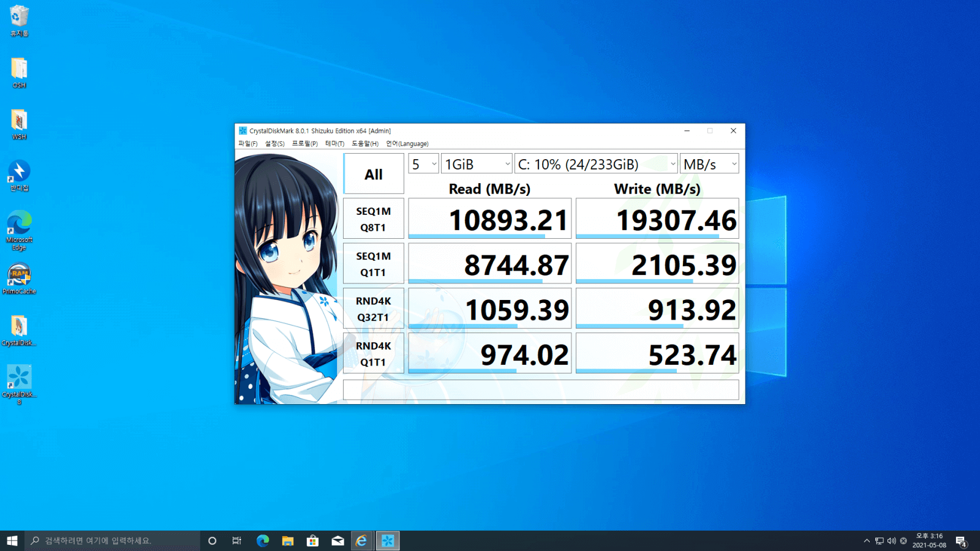Launch the CrystalDisk 8 desktop shortcut
The width and height of the screenshot is (980, 551).
coord(19,385)
